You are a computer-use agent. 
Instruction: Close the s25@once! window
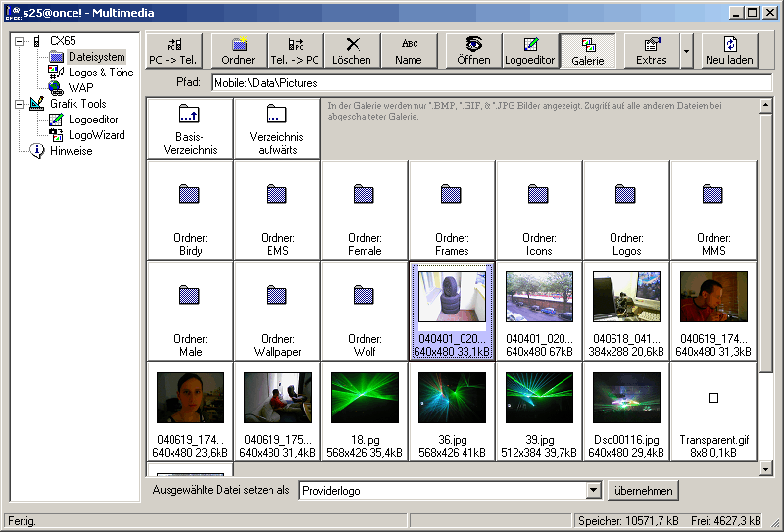pos(770,13)
